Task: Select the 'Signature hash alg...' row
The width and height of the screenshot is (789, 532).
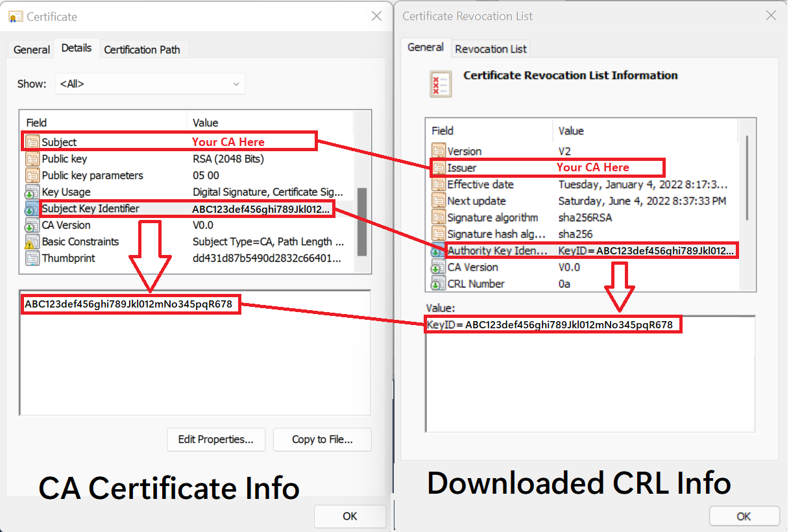Action: click(x=584, y=234)
